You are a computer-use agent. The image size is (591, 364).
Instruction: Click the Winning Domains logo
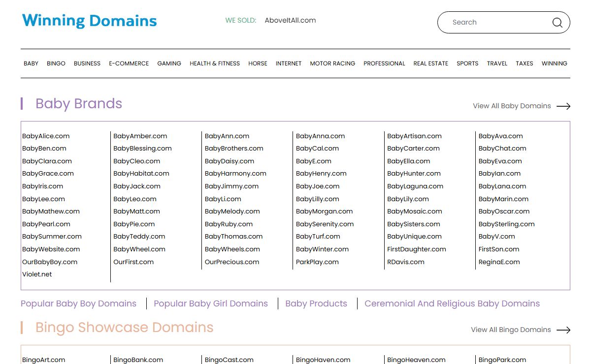(89, 21)
